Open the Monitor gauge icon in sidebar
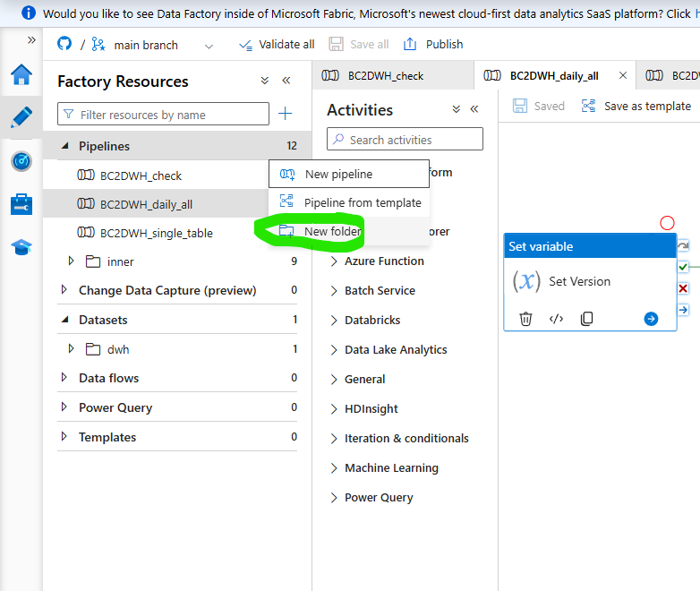 pyautogui.click(x=21, y=161)
